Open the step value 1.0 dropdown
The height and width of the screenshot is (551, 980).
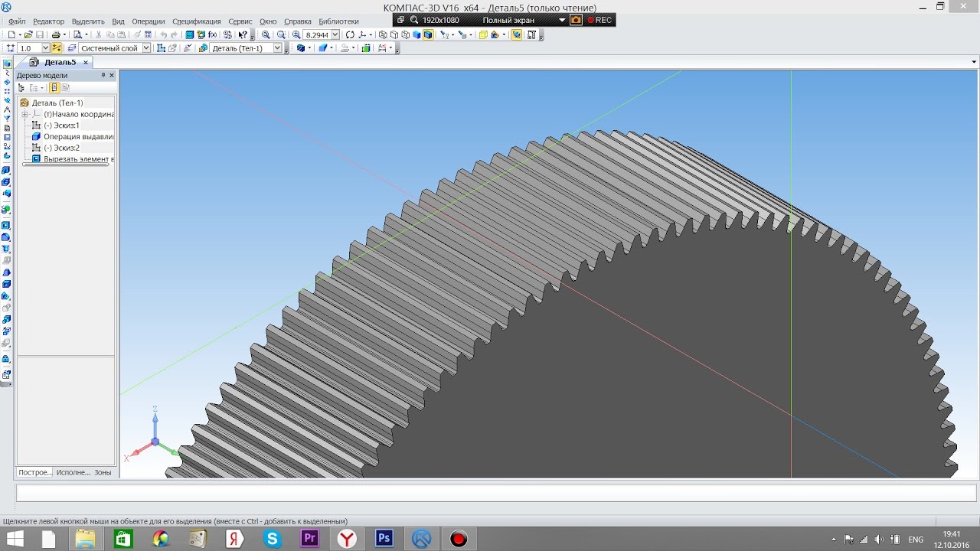click(x=46, y=47)
